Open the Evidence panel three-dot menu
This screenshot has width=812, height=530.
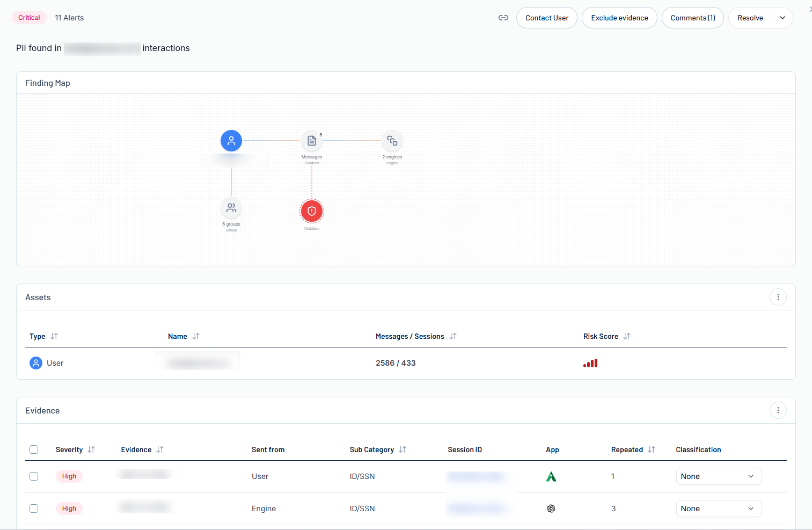778,410
